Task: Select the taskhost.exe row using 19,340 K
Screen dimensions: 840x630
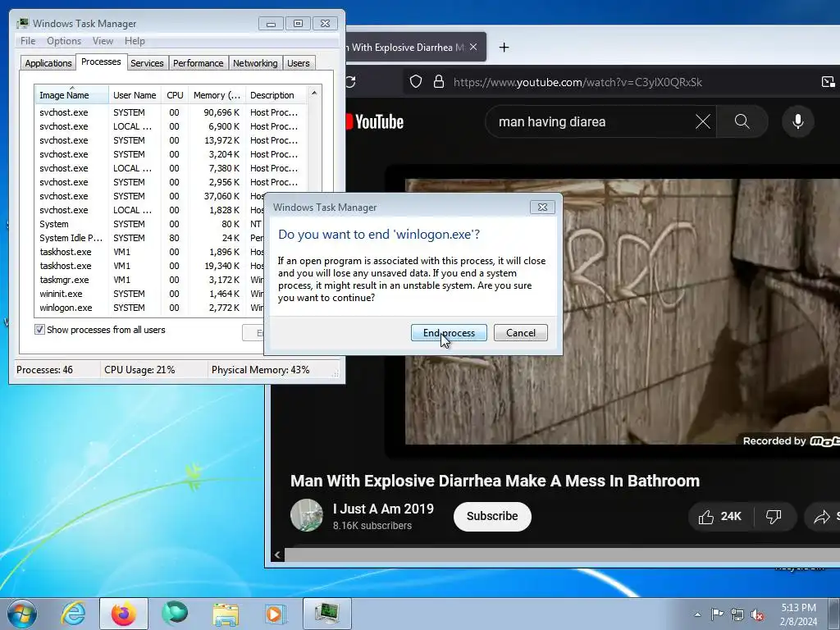Action: (150, 266)
